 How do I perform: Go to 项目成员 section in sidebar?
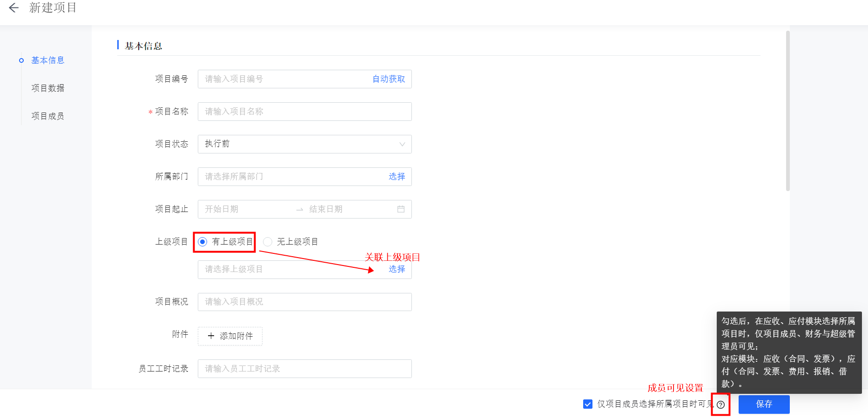tap(47, 116)
